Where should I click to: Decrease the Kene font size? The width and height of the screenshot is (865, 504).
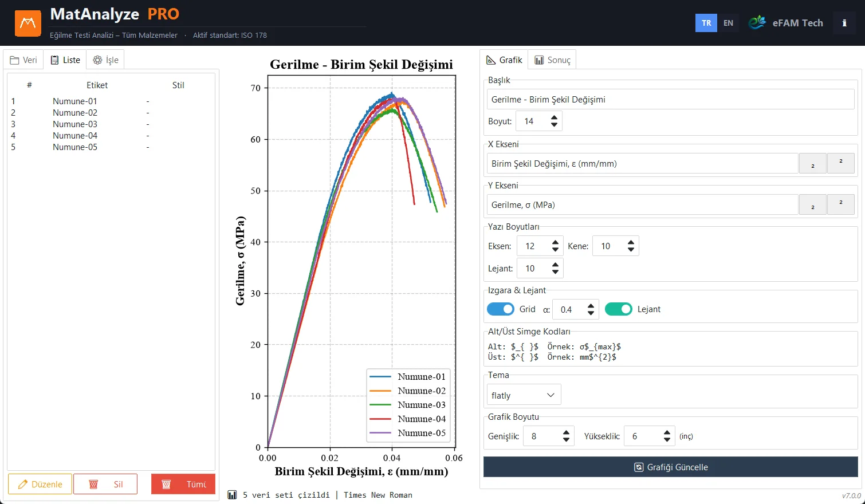point(631,250)
